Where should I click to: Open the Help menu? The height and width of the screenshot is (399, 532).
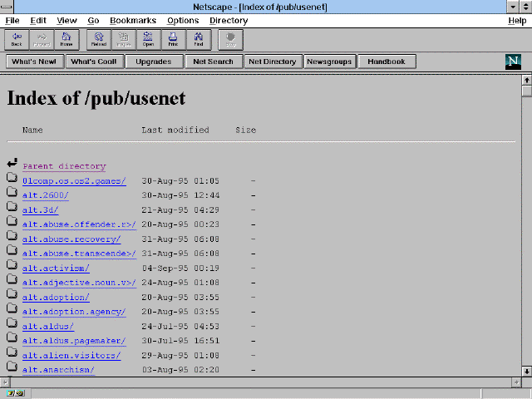[517, 21]
